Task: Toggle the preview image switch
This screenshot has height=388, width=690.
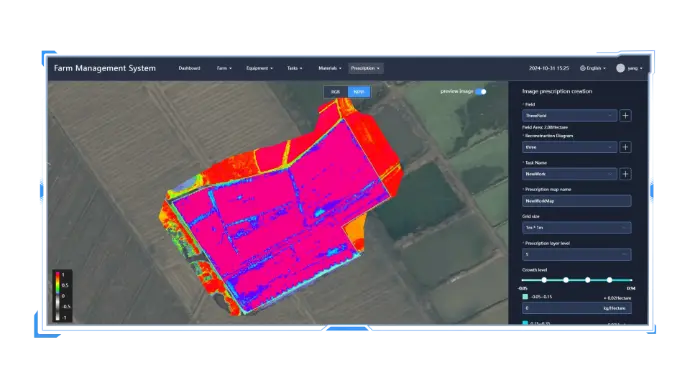Action: (481, 92)
